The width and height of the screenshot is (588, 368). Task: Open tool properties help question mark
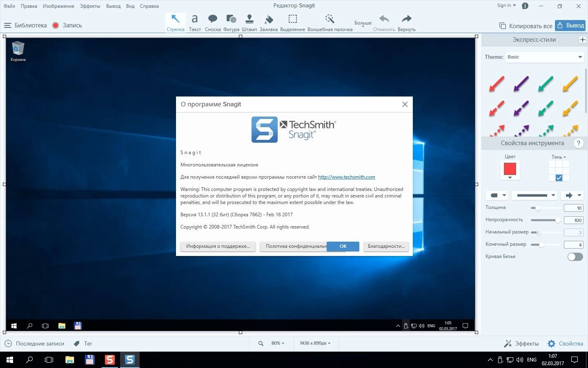pyautogui.click(x=578, y=143)
